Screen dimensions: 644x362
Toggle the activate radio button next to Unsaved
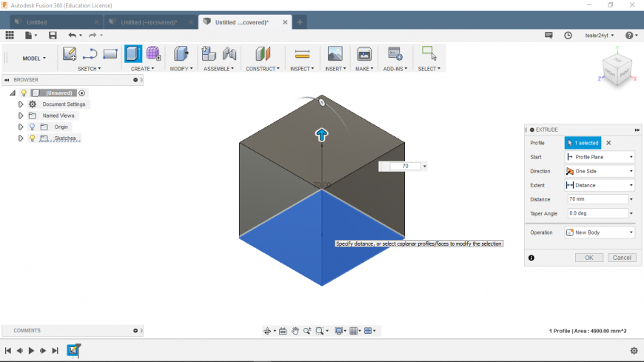pyautogui.click(x=82, y=93)
